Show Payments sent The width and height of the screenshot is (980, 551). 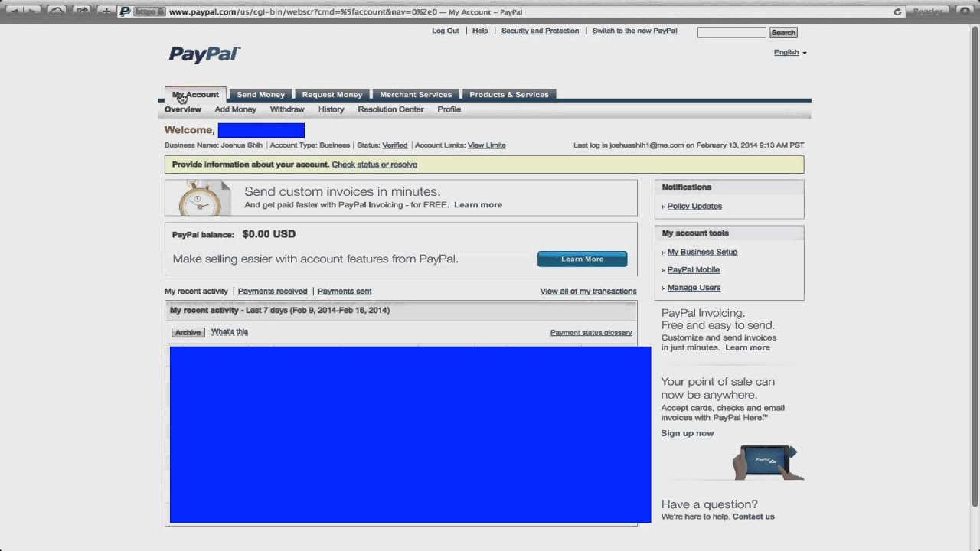[x=345, y=291]
